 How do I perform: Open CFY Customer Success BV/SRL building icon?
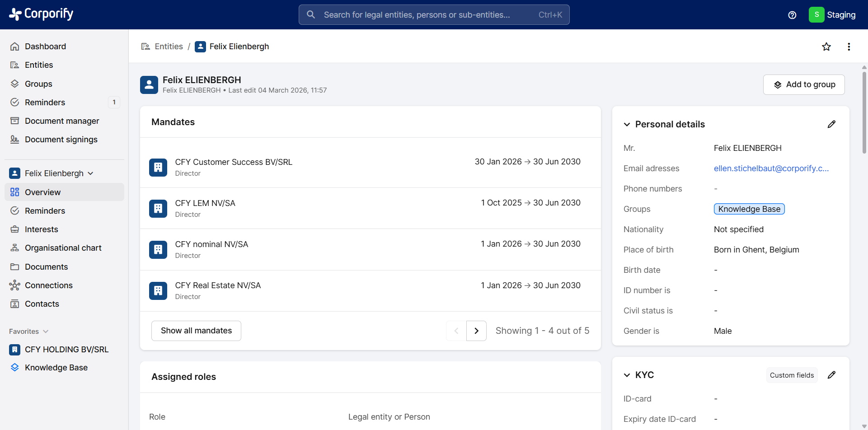158,168
